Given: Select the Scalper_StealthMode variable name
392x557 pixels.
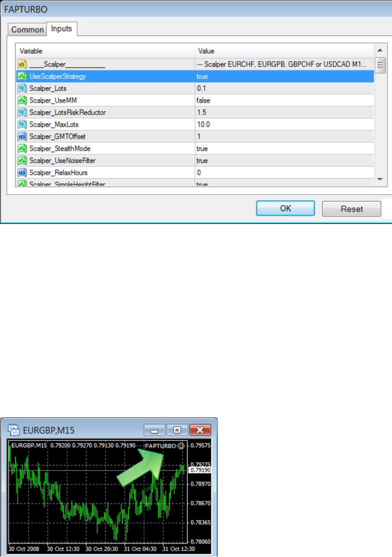Looking at the screenshot, I should [x=60, y=149].
